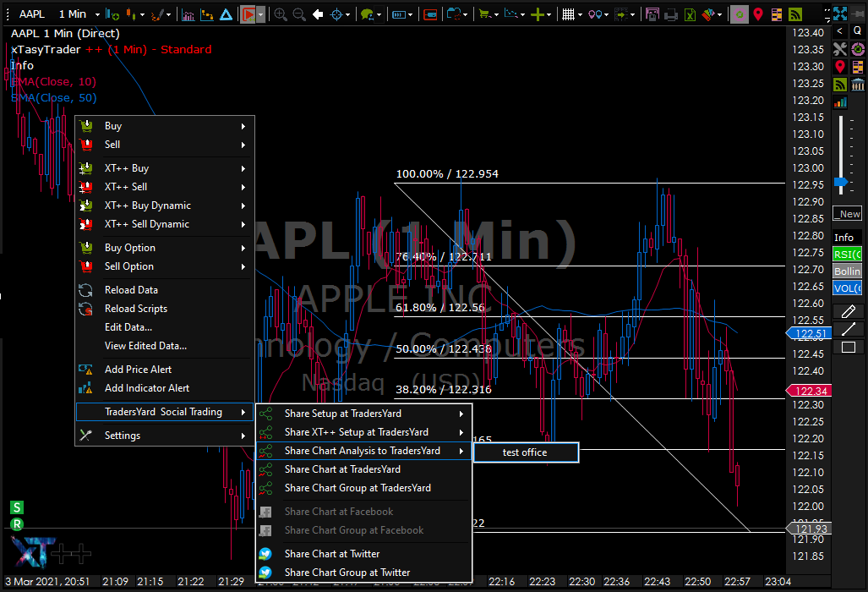The width and height of the screenshot is (868, 592).
Task: Toggle the green R marker on chart
Action: (x=17, y=523)
